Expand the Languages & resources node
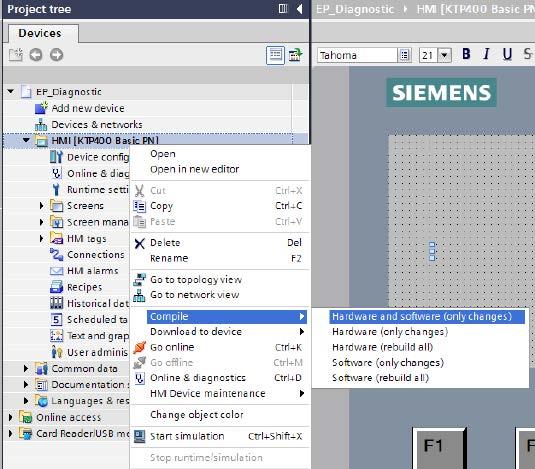Image resolution: width=535 pixels, height=469 pixels. pos(26,400)
